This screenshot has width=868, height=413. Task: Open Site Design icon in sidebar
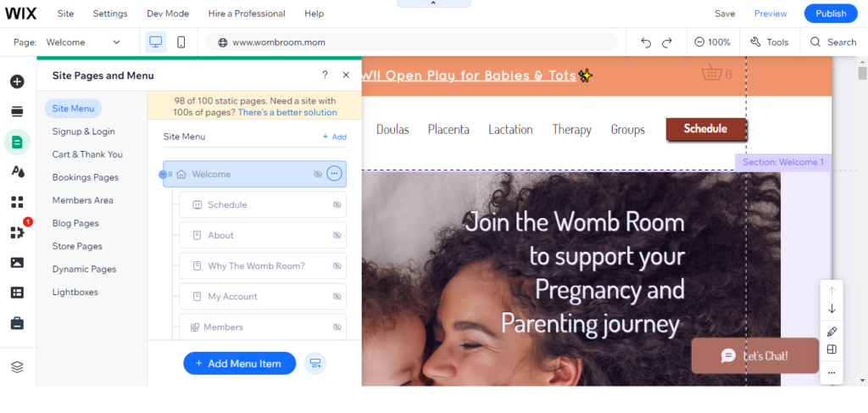click(x=17, y=171)
